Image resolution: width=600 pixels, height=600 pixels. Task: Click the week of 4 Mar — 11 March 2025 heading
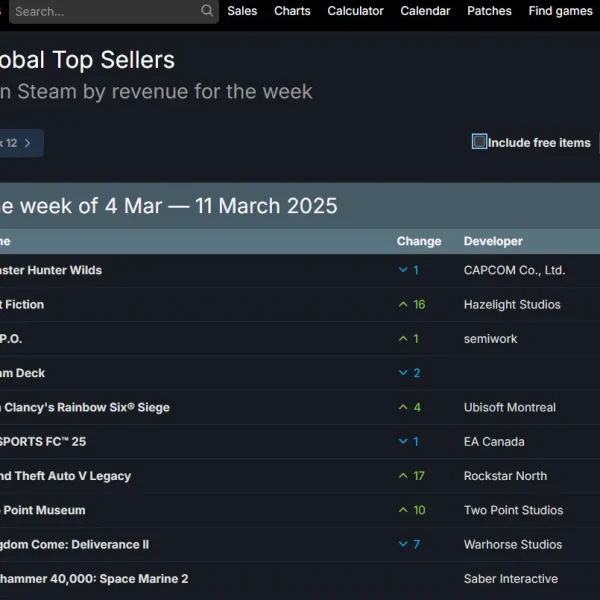click(x=168, y=206)
